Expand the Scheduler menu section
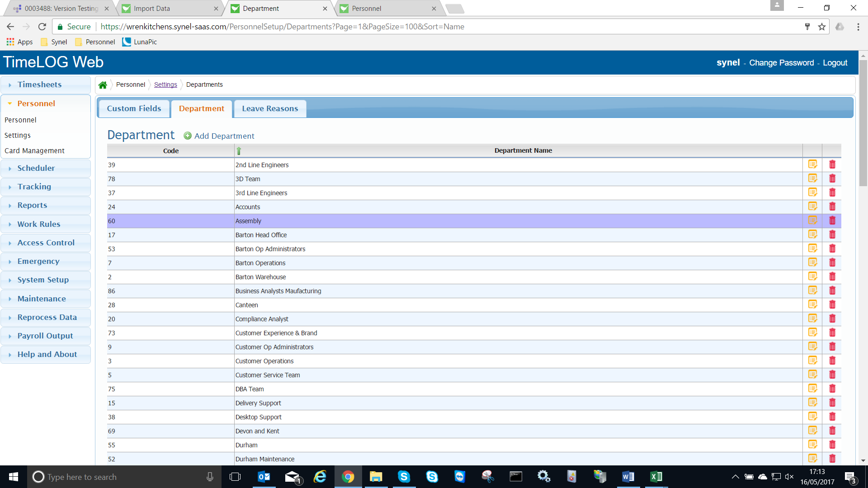This screenshot has width=868, height=488. pyautogui.click(x=45, y=168)
